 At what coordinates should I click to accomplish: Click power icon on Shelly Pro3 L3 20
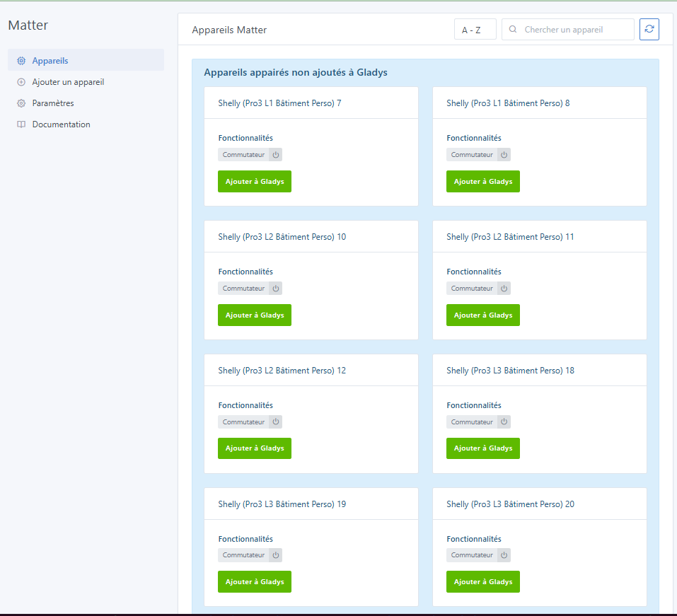click(504, 555)
